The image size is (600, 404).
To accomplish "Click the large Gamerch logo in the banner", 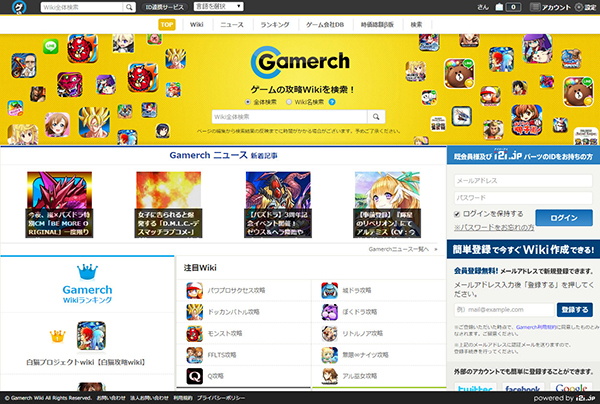I will (300, 62).
